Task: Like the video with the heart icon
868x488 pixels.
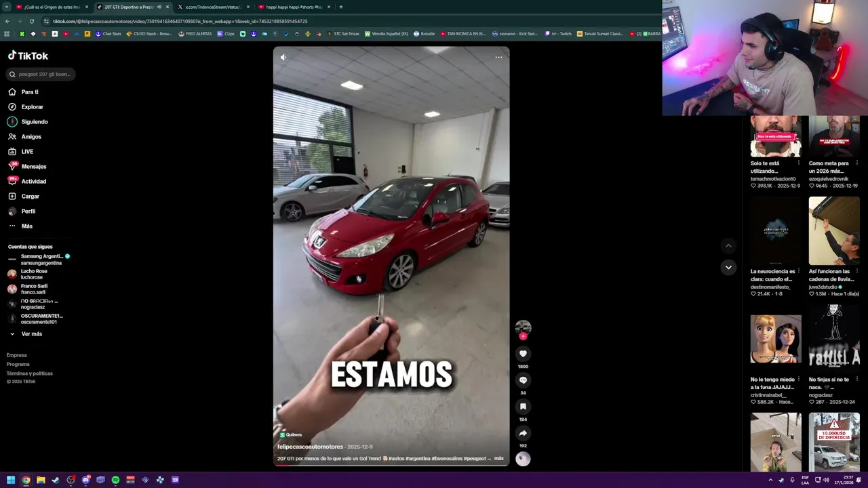Action: pyautogui.click(x=523, y=354)
